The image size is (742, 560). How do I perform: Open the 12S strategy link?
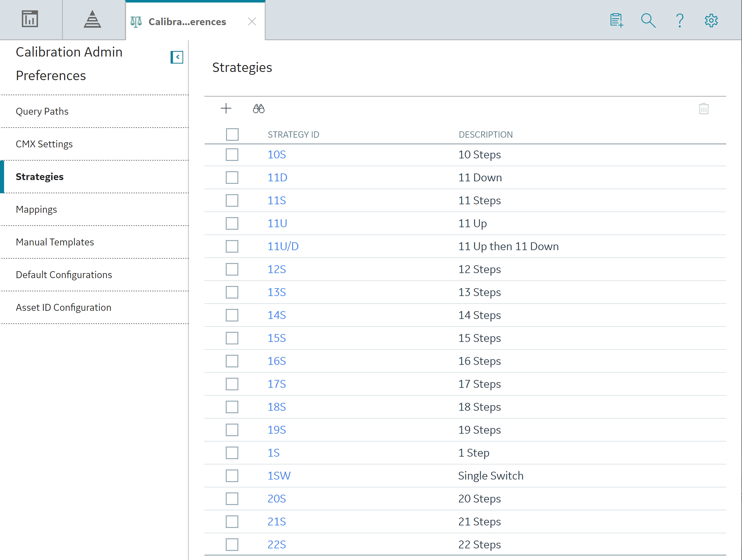click(277, 269)
